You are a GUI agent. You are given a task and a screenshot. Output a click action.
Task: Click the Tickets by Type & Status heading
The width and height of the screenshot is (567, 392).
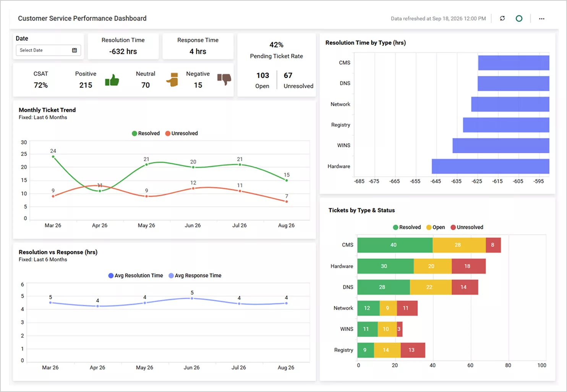(361, 210)
